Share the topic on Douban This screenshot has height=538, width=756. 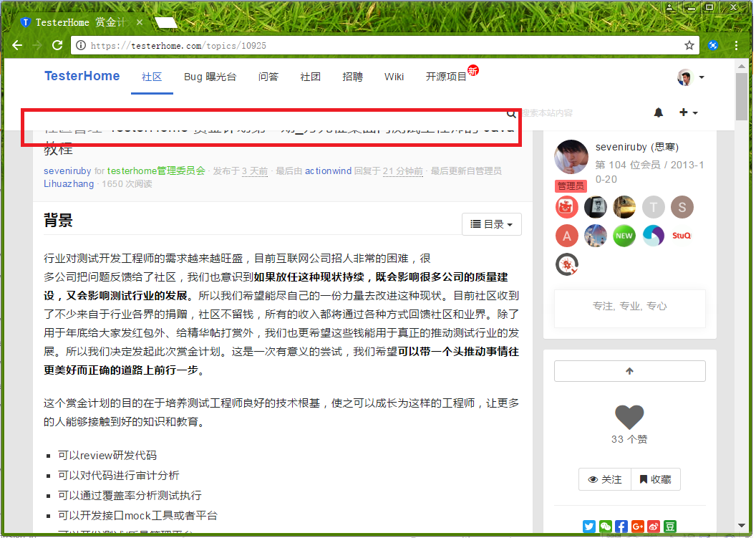[x=669, y=527]
